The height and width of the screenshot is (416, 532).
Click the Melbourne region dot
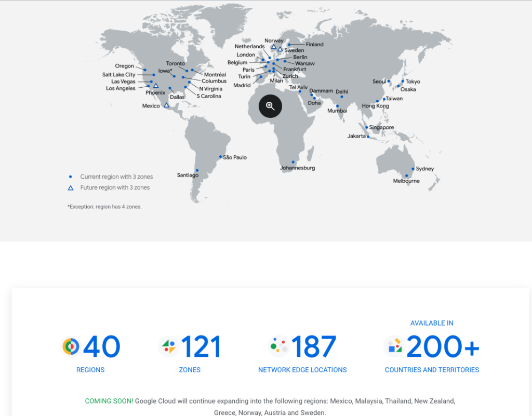(406, 176)
